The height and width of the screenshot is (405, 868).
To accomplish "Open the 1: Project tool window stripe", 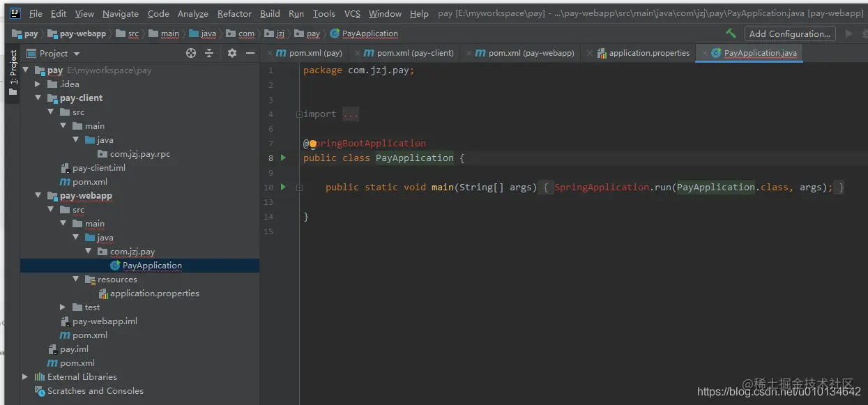I will point(13,73).
